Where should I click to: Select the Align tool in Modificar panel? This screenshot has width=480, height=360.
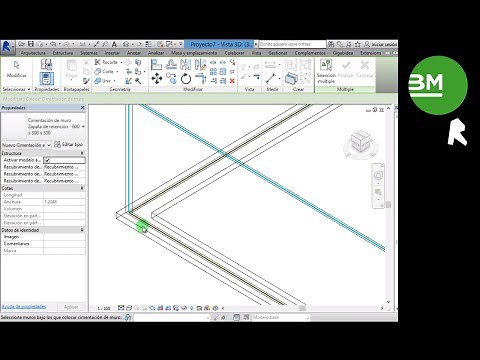coord(156,64)
